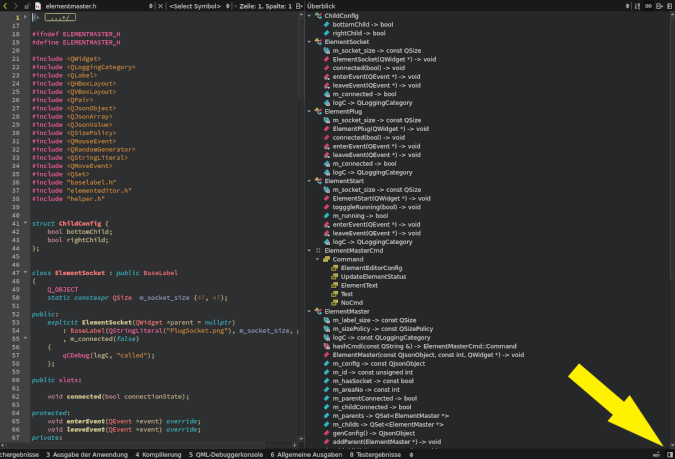The image size is (675, 459).
Task: Toggle the right sidebar button in status bar
Action: [668, 454]
